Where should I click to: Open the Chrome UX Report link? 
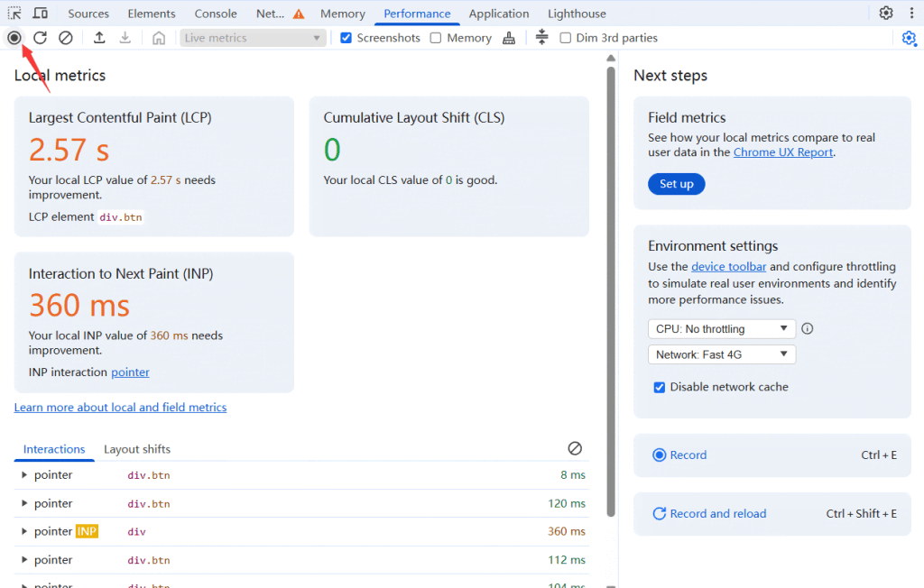783,152
